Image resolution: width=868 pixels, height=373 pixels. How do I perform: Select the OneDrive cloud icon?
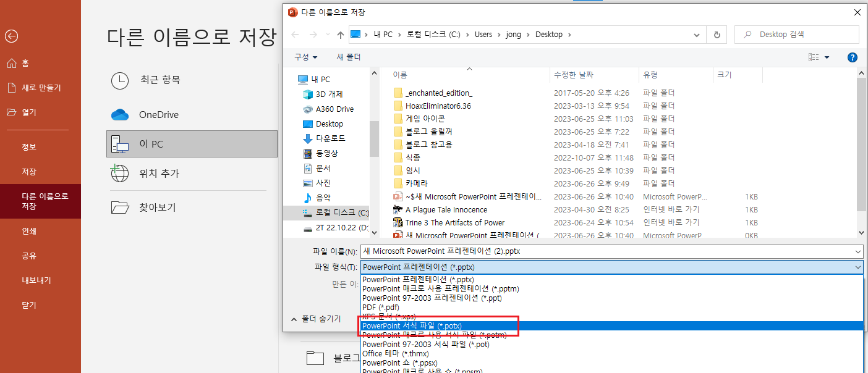pyautogui.click(x=119, y=115)
